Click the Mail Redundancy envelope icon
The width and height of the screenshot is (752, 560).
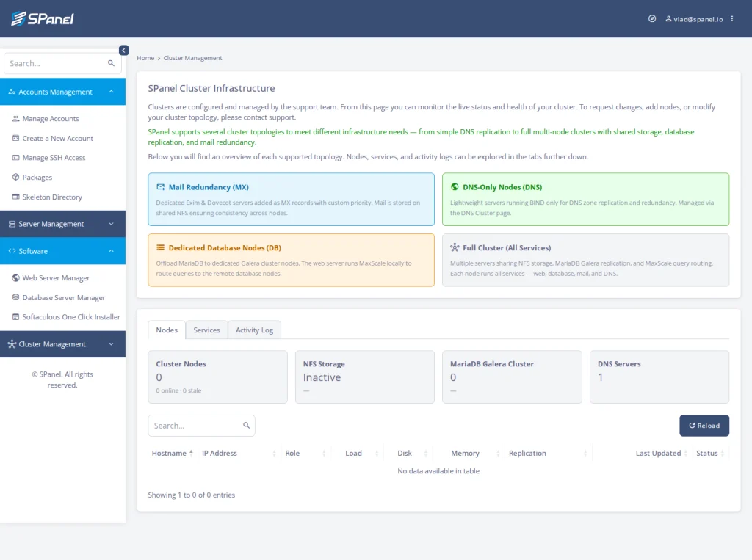click(x=161, y=187)
